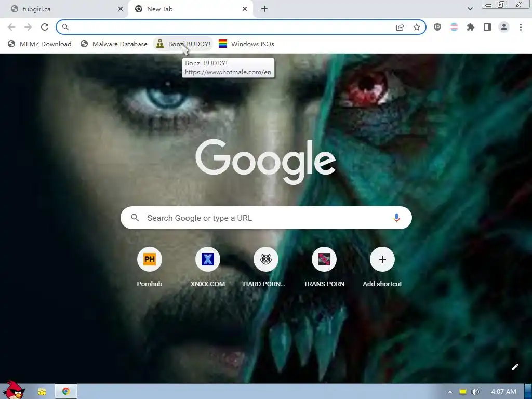Open the volume speaker tray icon
The height and width of the screenshot is (399, 532).
click(475, 392)
